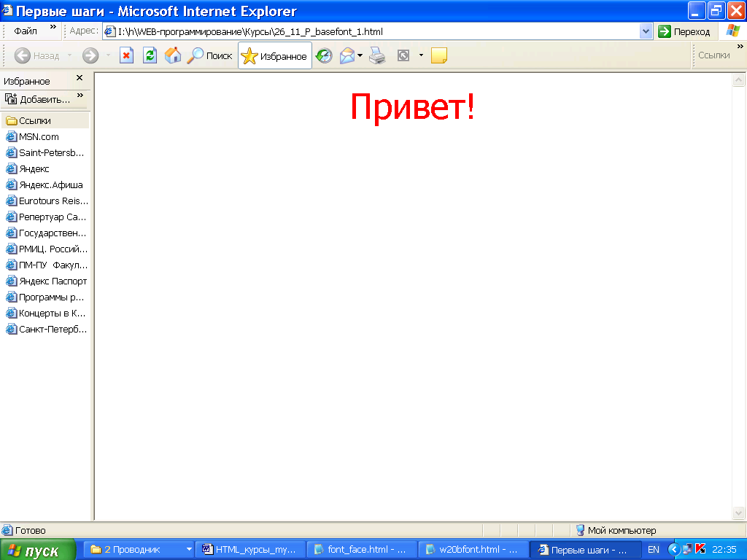Click the 22:35 clock in tray
Screen dimensions: 747x560
724,550
